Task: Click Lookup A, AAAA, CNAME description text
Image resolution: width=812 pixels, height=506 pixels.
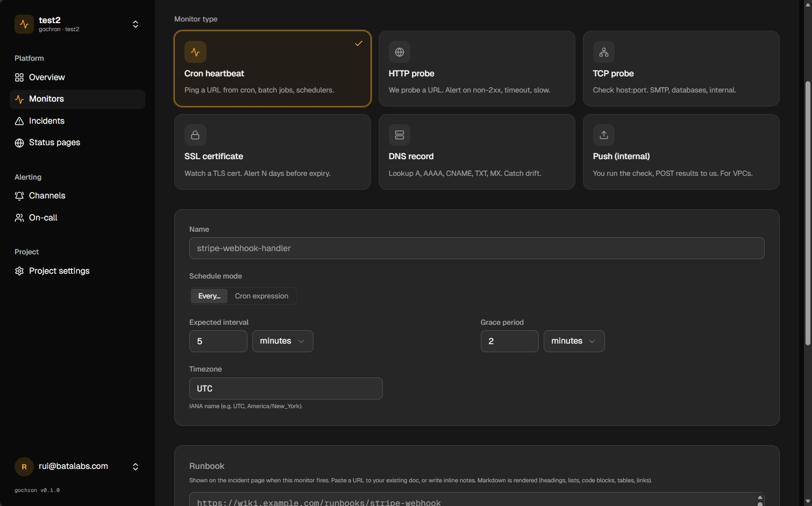Action: click(x=465, y=174)
